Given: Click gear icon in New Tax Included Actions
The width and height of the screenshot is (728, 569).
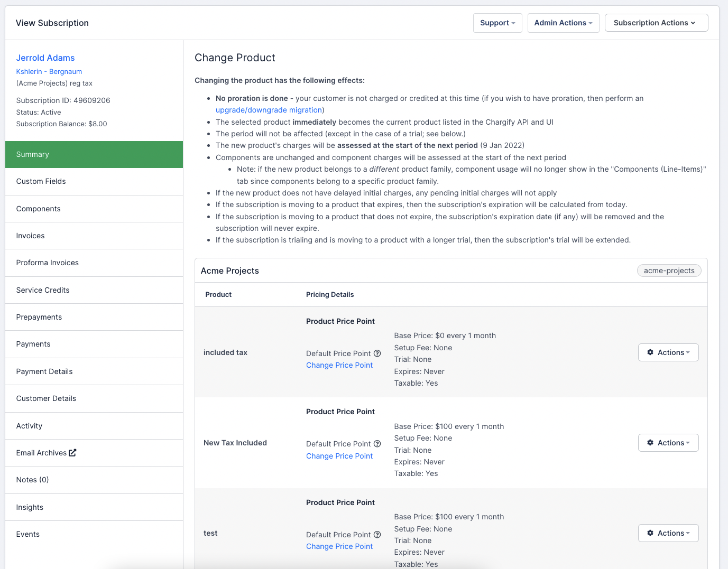Looking at the screenshot, I should tap(650, 443).
